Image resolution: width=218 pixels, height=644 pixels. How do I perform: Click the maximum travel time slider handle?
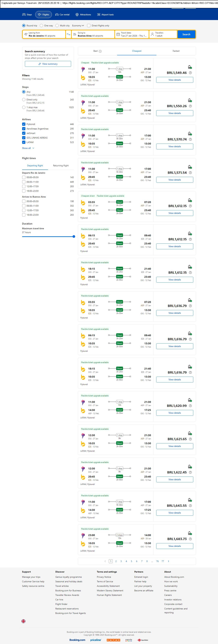(x=74, y=236)
